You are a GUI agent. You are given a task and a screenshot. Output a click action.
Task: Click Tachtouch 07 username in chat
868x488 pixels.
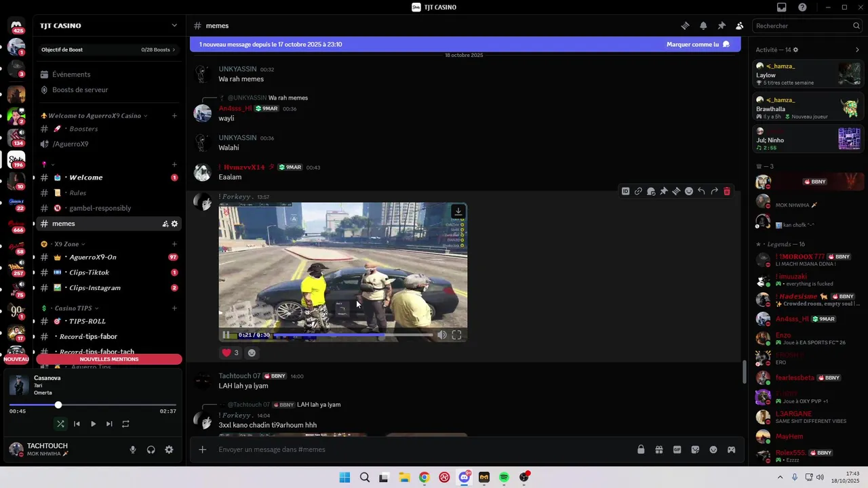click(x=239, y=376)
